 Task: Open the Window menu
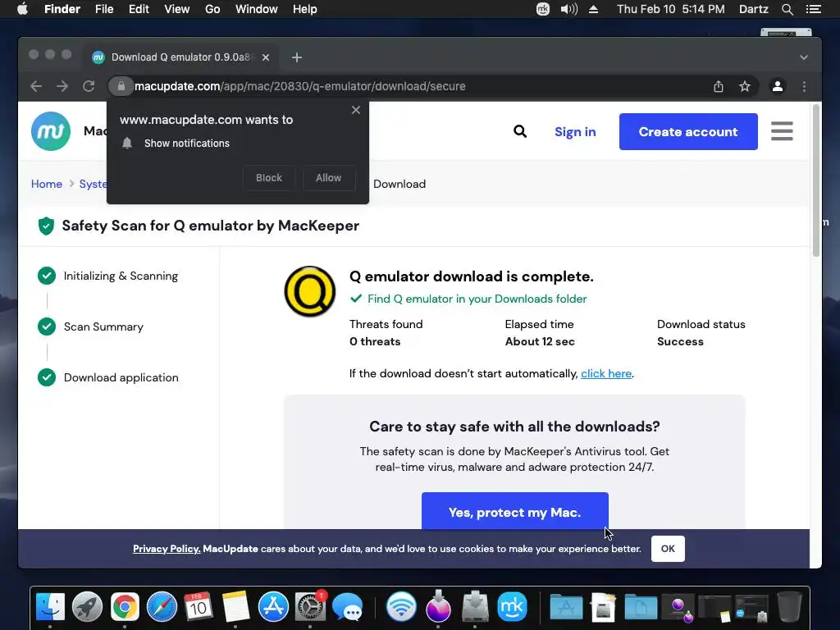pos(257,9)
